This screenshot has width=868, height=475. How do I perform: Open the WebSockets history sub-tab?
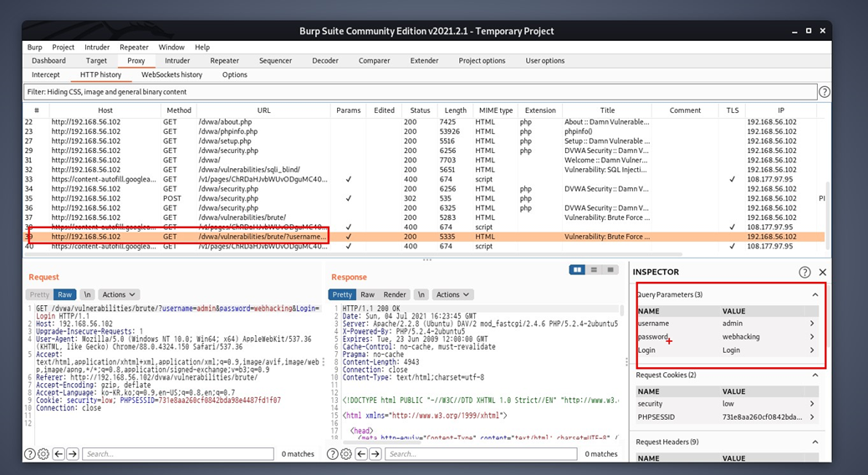171,74
